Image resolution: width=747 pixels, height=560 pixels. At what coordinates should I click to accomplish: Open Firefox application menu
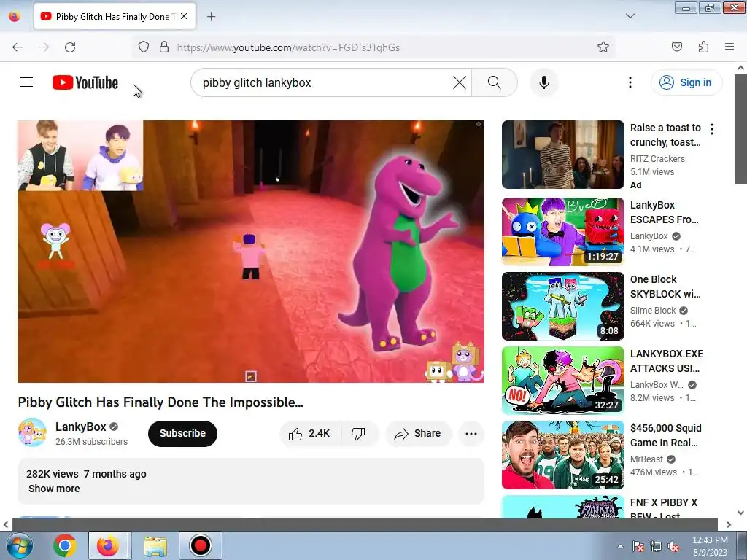coord(729,47)
